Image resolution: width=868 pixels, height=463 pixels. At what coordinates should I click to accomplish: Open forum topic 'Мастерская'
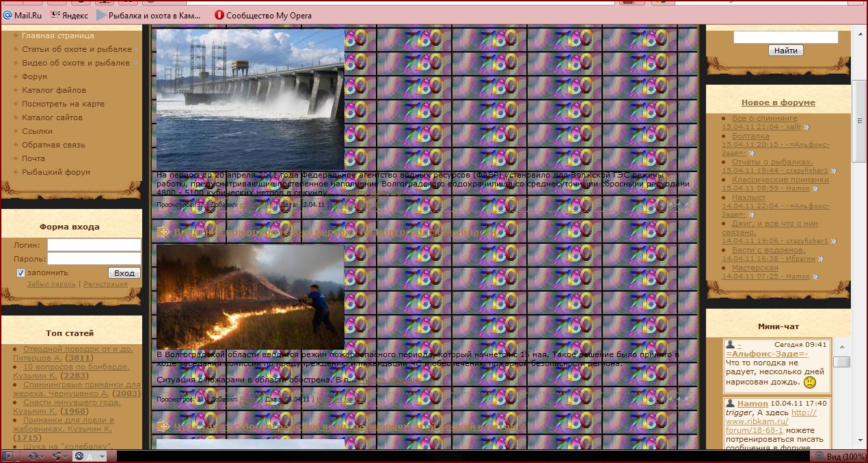(755, 268)
